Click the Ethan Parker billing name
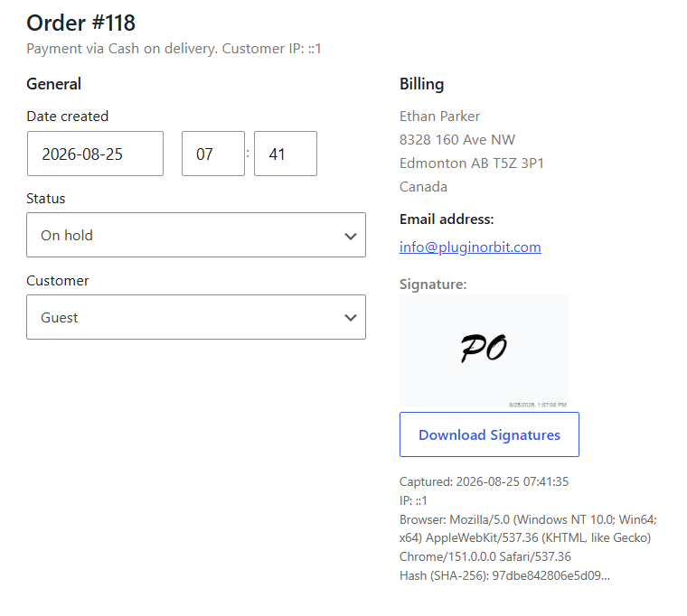 pyautogui.click(x=439, y=117)
